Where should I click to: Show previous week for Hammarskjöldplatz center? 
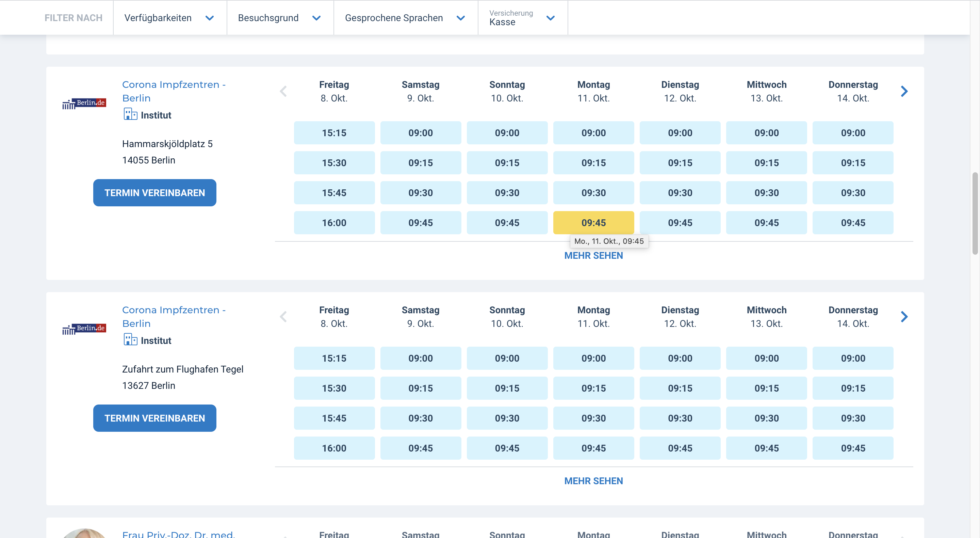click(283, 91)
